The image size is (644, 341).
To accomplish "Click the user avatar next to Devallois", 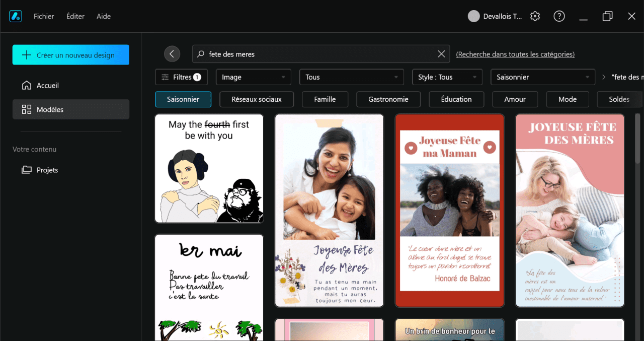I will click(x=473, y=16).
